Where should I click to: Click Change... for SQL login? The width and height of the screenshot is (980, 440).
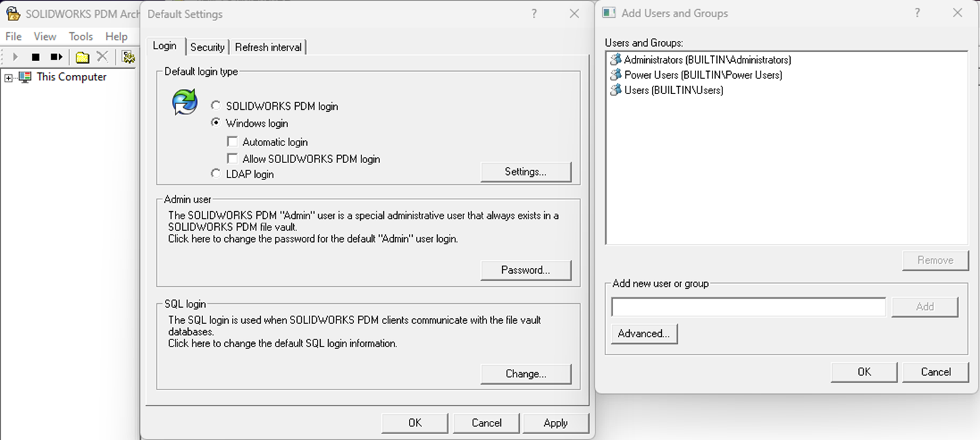click(525, 374)
